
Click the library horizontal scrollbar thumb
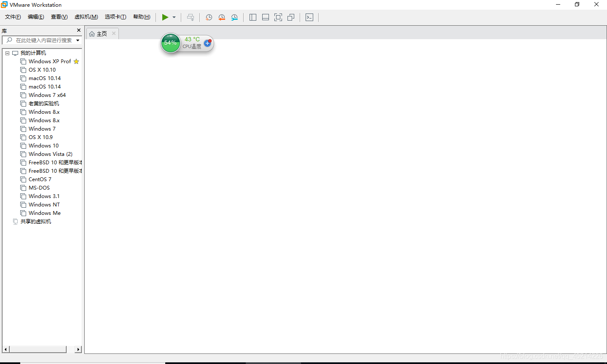(x=38, y=349)
